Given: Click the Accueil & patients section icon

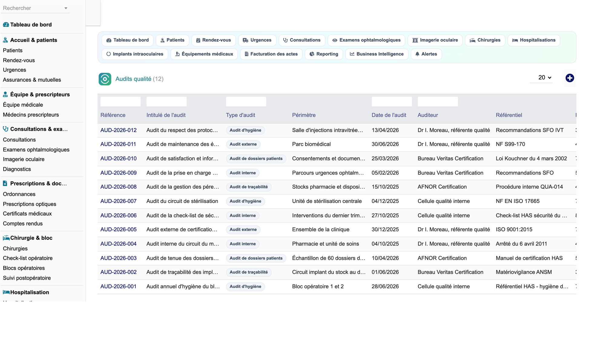Looking at the screenshot, I should tap(5, 40).
